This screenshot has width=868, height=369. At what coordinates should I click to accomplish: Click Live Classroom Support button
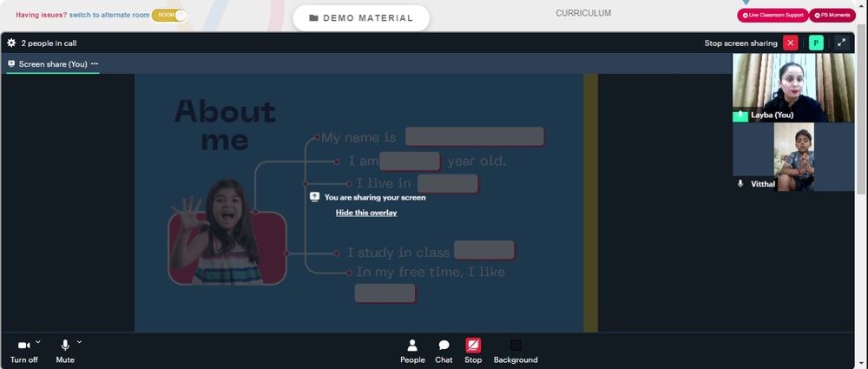(773, 16)
